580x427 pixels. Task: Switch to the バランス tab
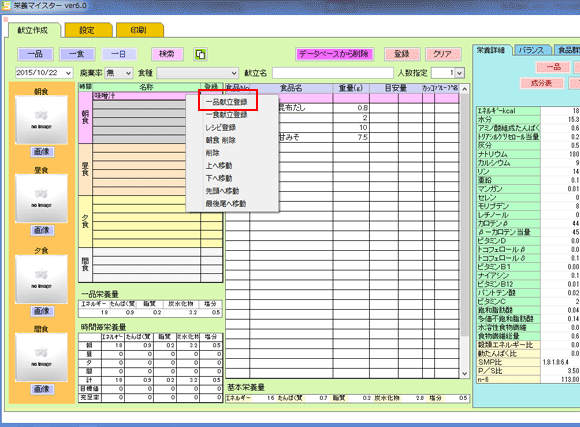click(532, 50)
